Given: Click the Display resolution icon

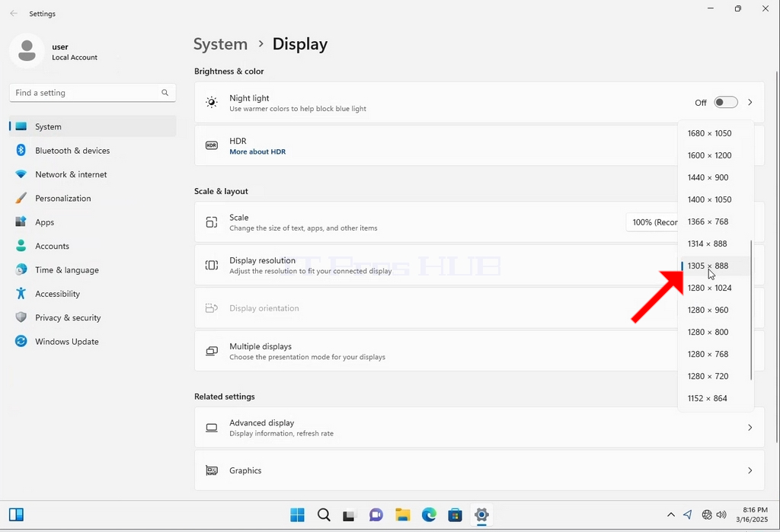Looking at the screenshot, I should click(x=212, y=265).
